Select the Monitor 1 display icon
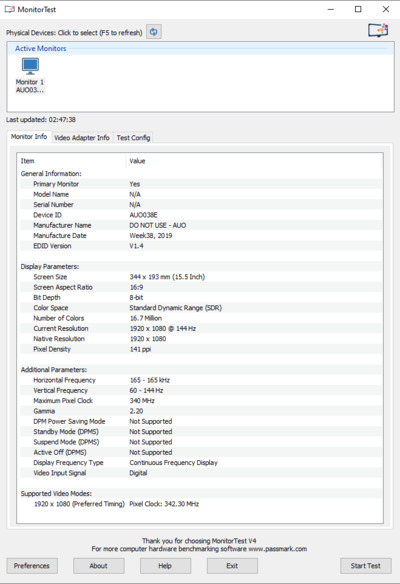Screen dimensions: 400x584 coord(30,76)
